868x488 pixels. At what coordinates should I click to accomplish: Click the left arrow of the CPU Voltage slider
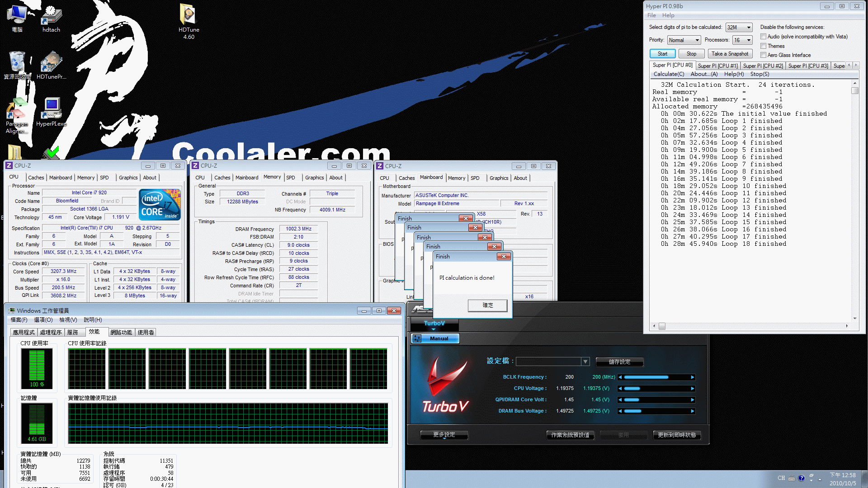pyautogui.click(x=620, y=389)
